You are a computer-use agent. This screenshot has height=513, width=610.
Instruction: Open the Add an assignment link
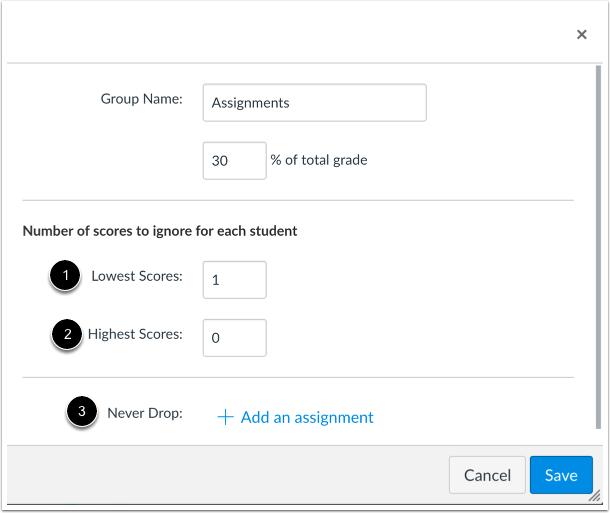[x=307, y=418]
